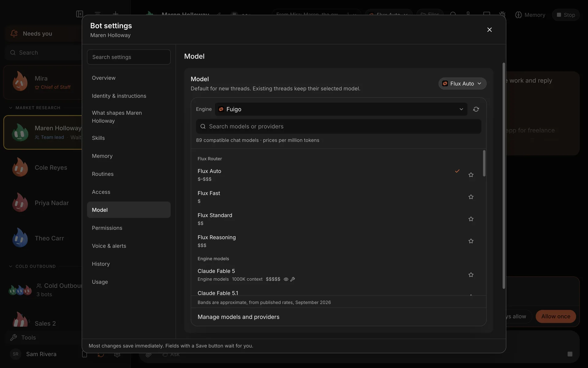Star the Claude Fable 5 model

coord(471,275)
